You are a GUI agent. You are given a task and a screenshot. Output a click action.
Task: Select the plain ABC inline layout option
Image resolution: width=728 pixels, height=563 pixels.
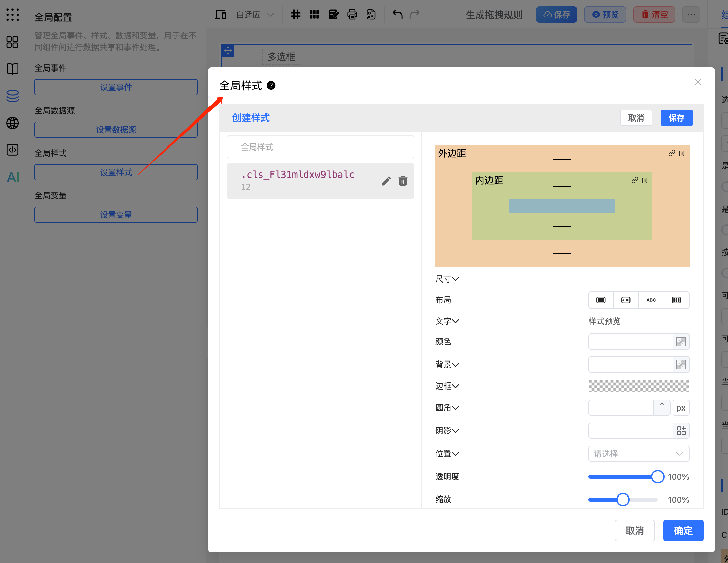[x=651, y=300]
